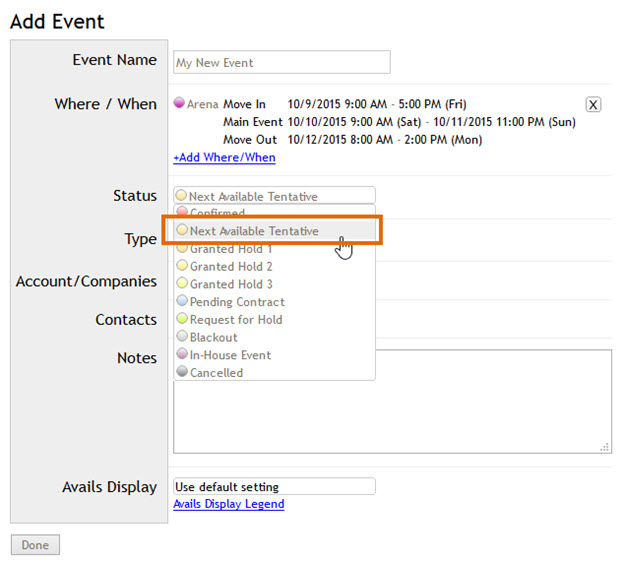Click the Notes resize grip corner
625x561 pixels.
(x=606, y=448)
